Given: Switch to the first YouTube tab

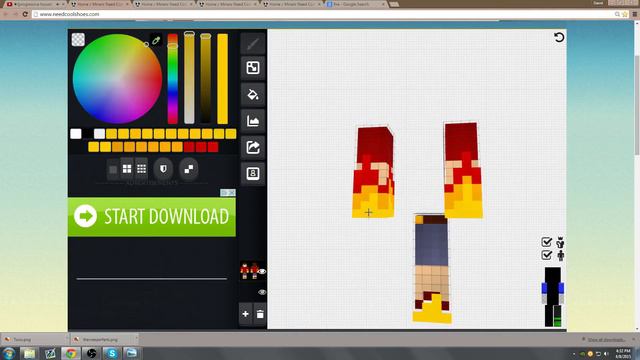Looking at the screenshot, I should 35,4.
